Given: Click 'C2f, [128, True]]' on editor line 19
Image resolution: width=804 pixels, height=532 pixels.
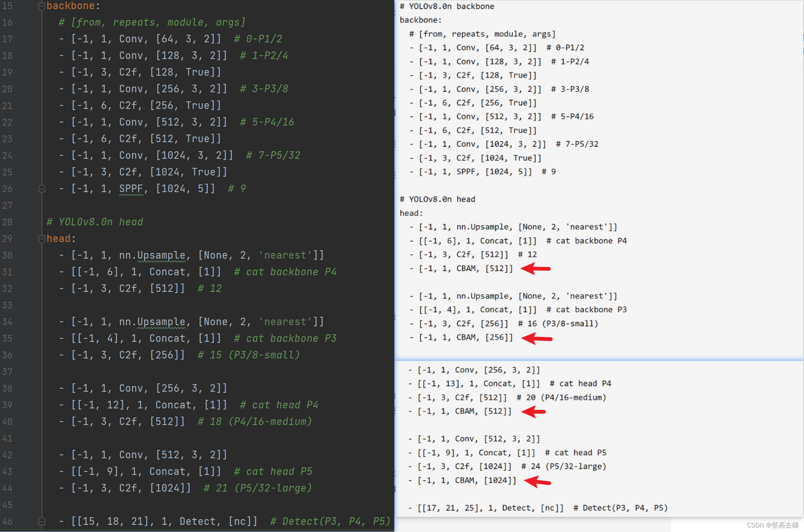Looking at the screenshot, I should pos(170,72).
